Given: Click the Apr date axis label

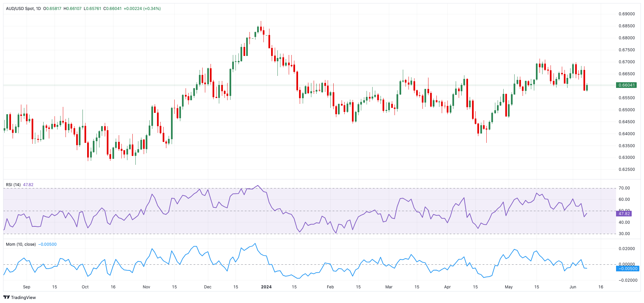Looking at the screenshot, I should [x=447, y=287].
